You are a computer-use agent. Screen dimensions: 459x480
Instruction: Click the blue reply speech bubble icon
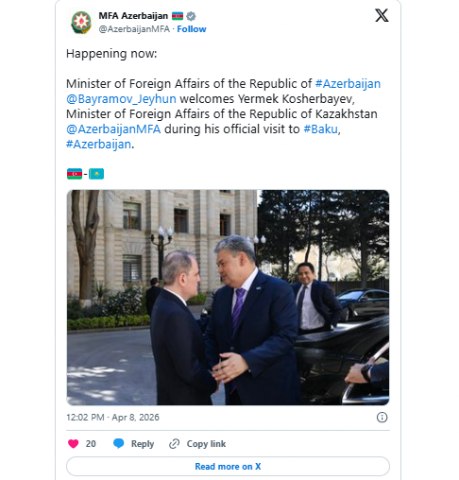point(119,444)
